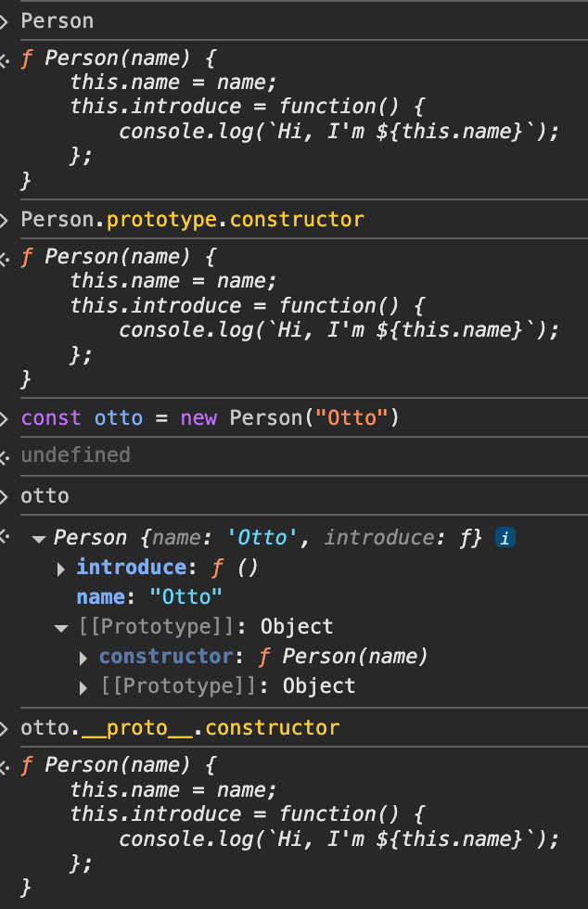
Task: Expand the constructor: f Person(name) entry
Action: [x=85, y=657]
